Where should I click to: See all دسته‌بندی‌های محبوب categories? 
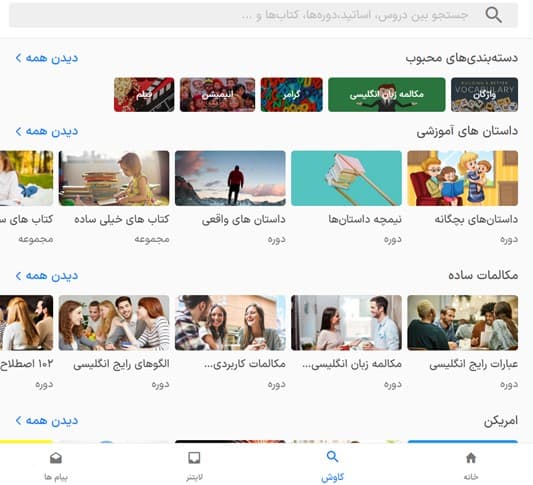tap(47, 58)
